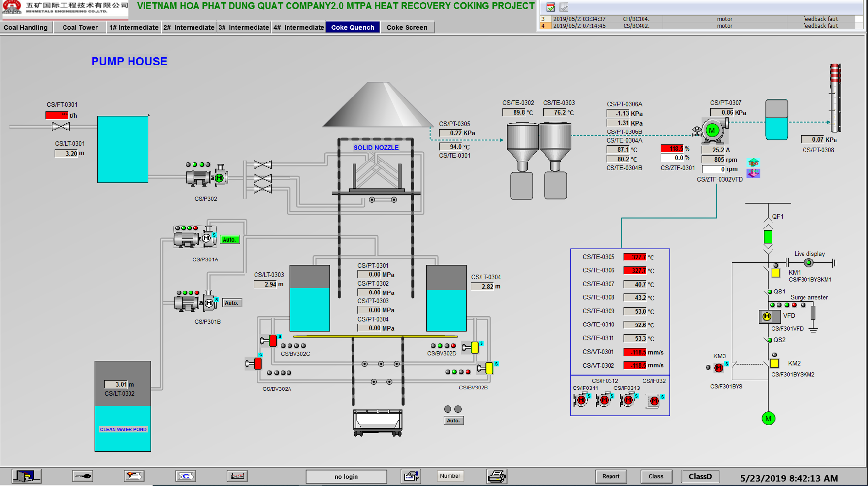
Task: Click the CS/P302 pump motor icon
Action: point(219,178)
